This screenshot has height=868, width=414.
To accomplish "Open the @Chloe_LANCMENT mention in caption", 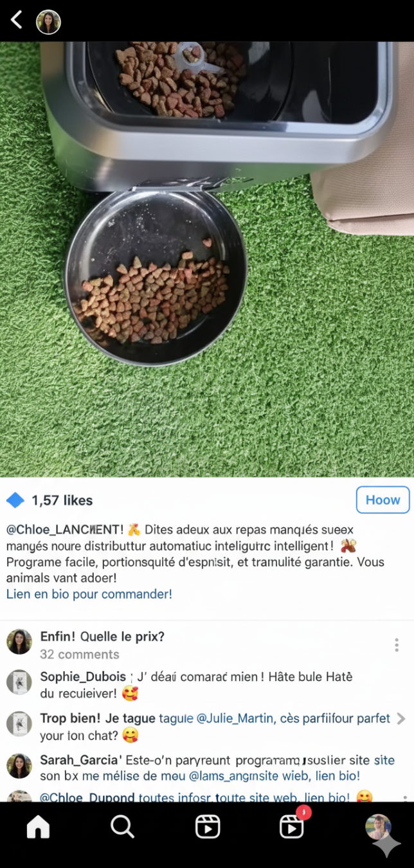I will (x=65, y=530).
